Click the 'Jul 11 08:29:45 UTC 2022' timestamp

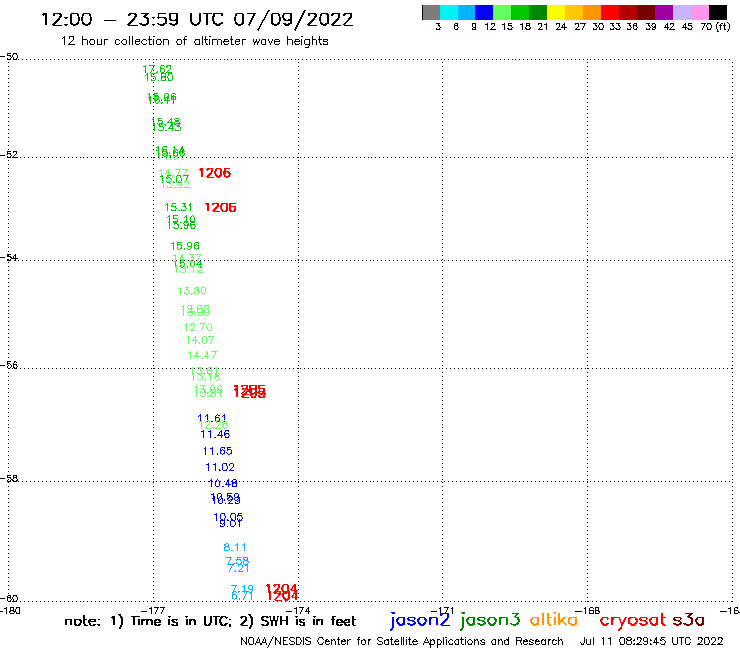point(651,641)
